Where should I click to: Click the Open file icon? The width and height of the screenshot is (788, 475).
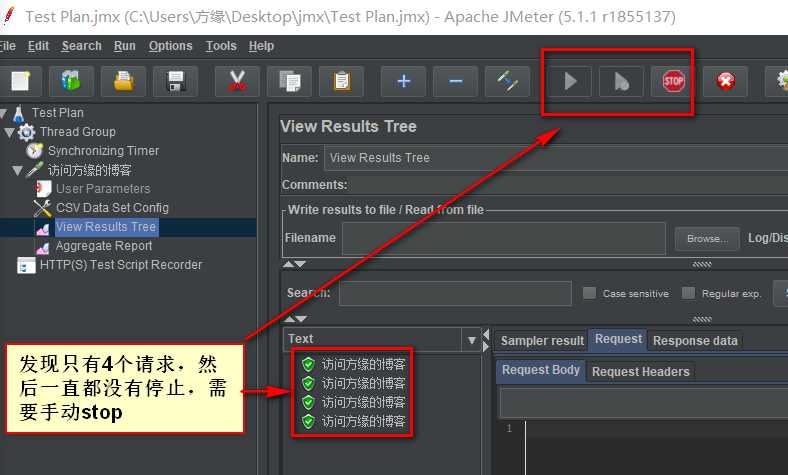click(124, 81)
